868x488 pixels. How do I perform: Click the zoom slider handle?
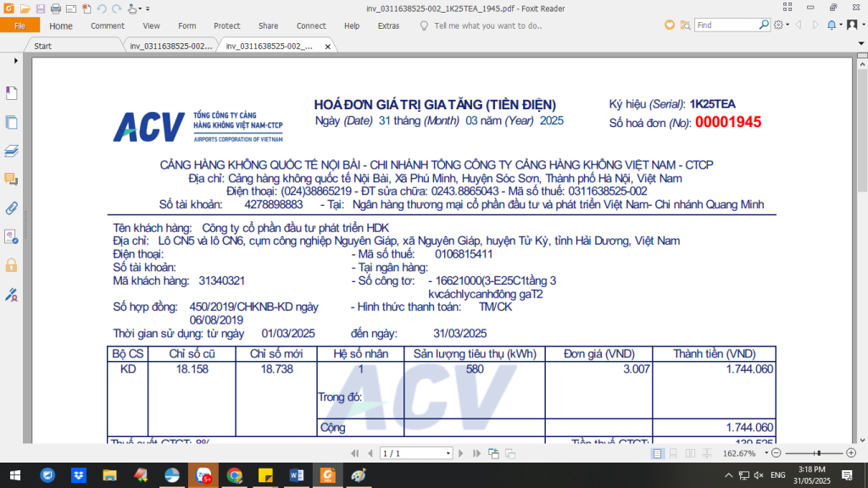pyautogui.click(x=818, y=453)
